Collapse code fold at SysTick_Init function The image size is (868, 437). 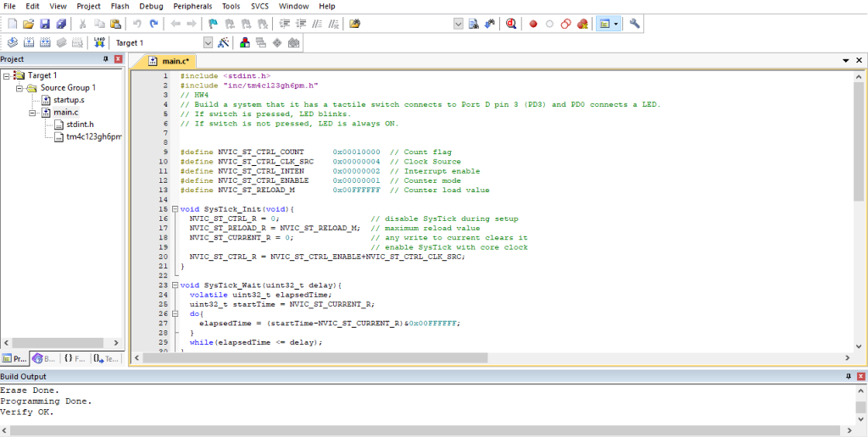coord(175,209)
